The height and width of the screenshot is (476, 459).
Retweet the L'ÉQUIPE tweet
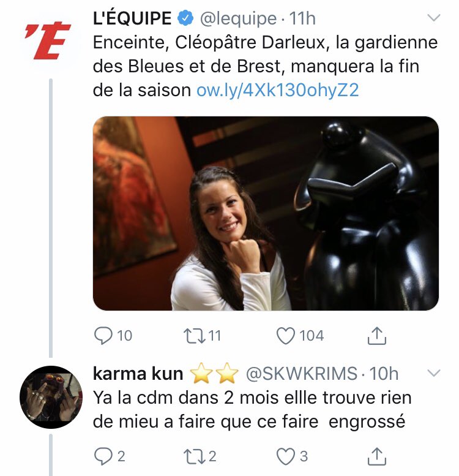194,336
